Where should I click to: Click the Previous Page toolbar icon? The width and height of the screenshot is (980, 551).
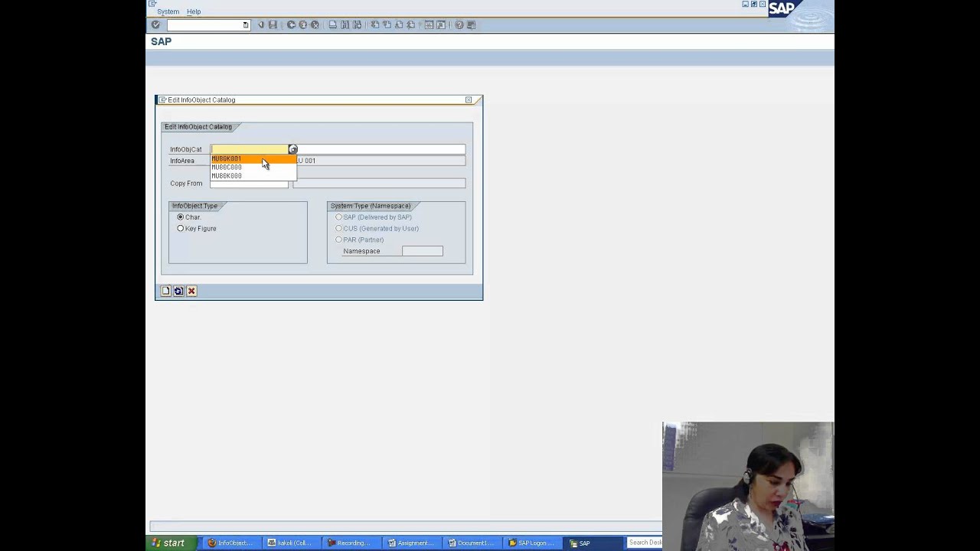pos(387,24)
